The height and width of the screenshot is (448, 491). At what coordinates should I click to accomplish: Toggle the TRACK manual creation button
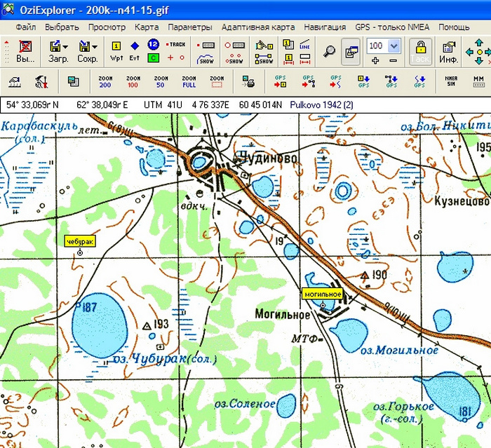(x=175, y=44)
